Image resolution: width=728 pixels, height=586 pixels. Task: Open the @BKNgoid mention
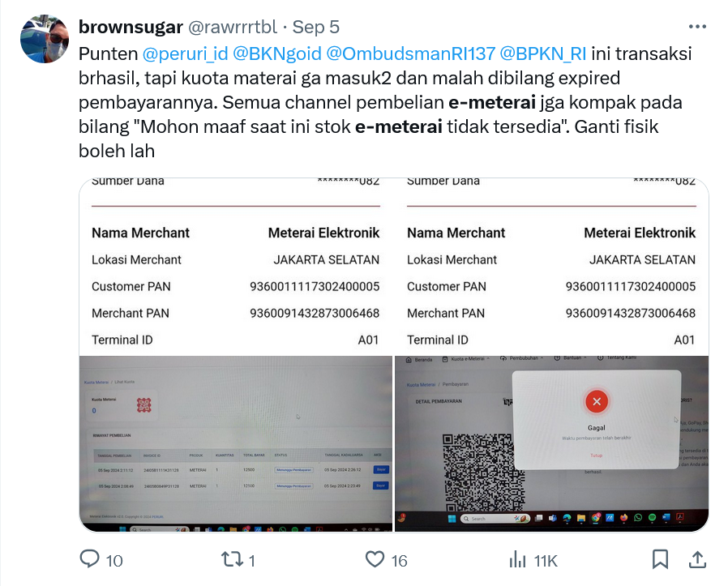[276, 53]
